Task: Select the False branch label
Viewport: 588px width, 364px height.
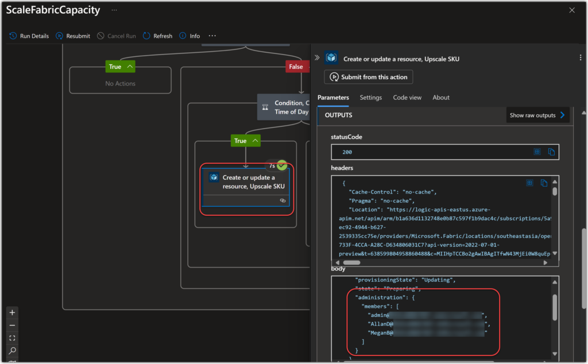Action: 297,67
